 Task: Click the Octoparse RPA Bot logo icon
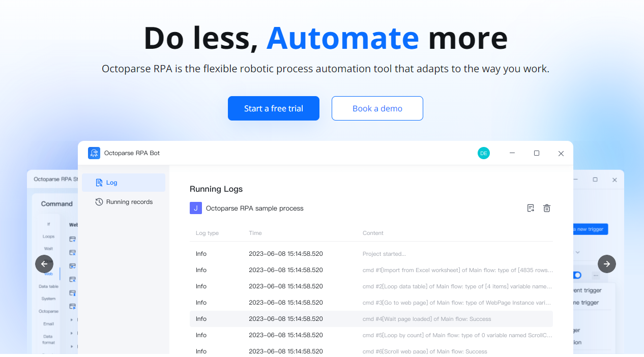[x=94, y=153]
